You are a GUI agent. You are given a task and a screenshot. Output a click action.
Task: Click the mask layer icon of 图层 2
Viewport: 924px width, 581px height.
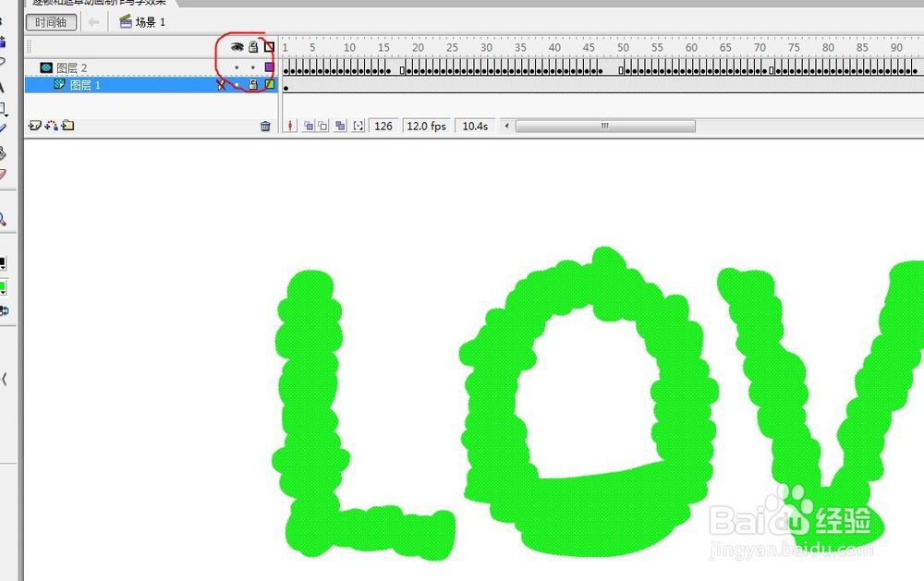point(46,67)
